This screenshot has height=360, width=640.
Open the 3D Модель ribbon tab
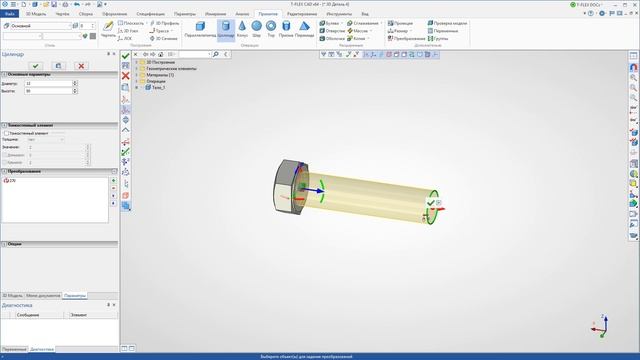(36, 14)
